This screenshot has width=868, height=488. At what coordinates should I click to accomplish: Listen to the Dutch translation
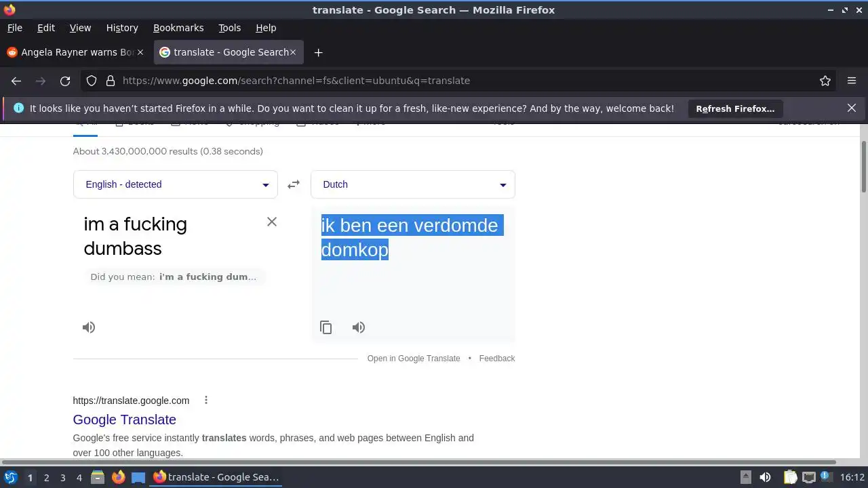pyautogui.click(x=359, y=327)
